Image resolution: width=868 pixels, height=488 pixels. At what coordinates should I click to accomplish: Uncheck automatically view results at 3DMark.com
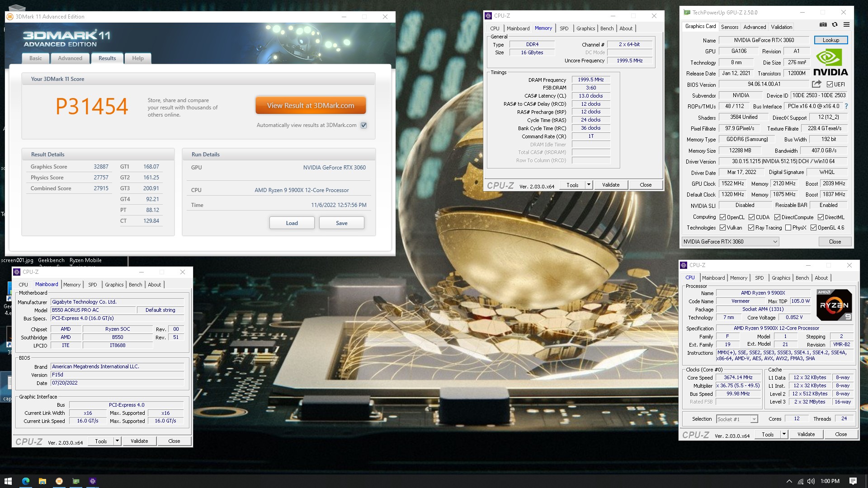tap(364, 125)
